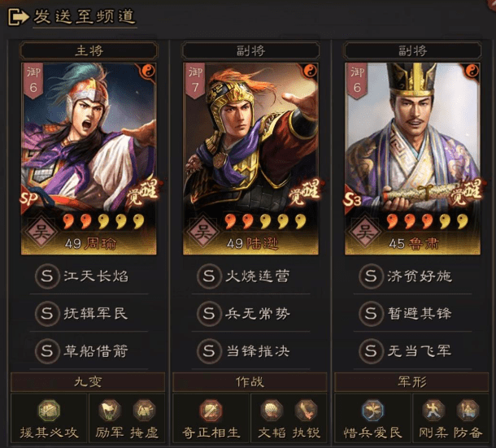Select the 励军 trait icon

tap(110, 411)
